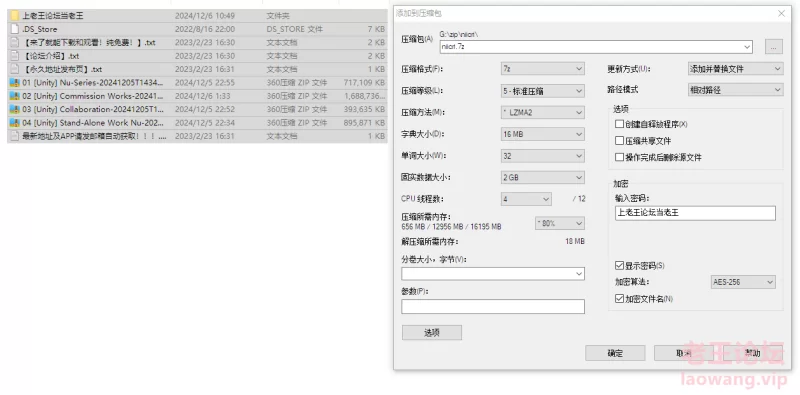Click the 2024/12/6 1:33 date cell

203,96
